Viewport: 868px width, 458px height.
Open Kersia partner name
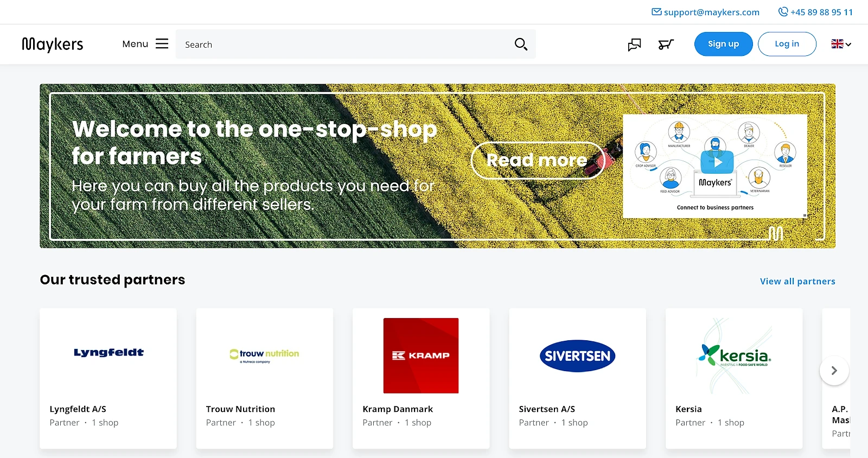[688, 409]
